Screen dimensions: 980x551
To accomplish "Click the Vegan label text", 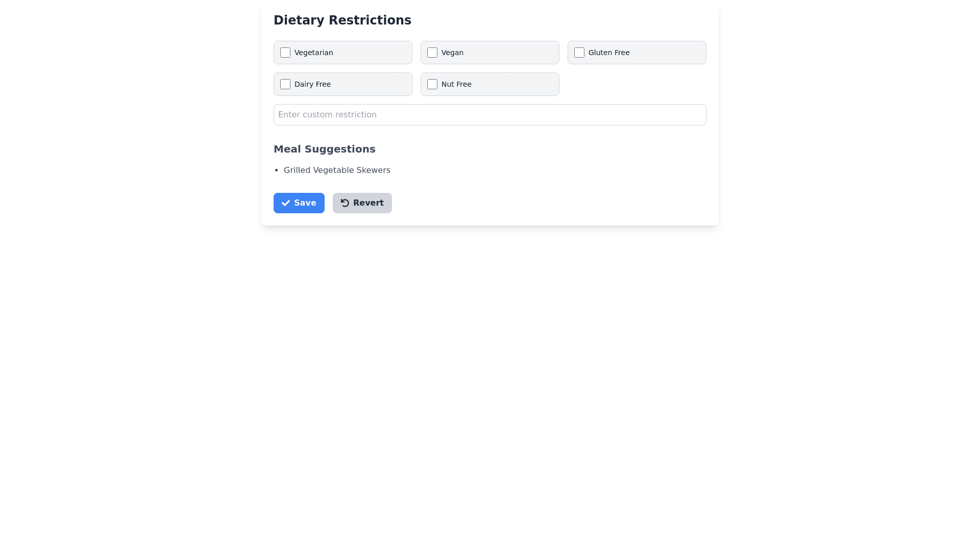I will (452, 53).
